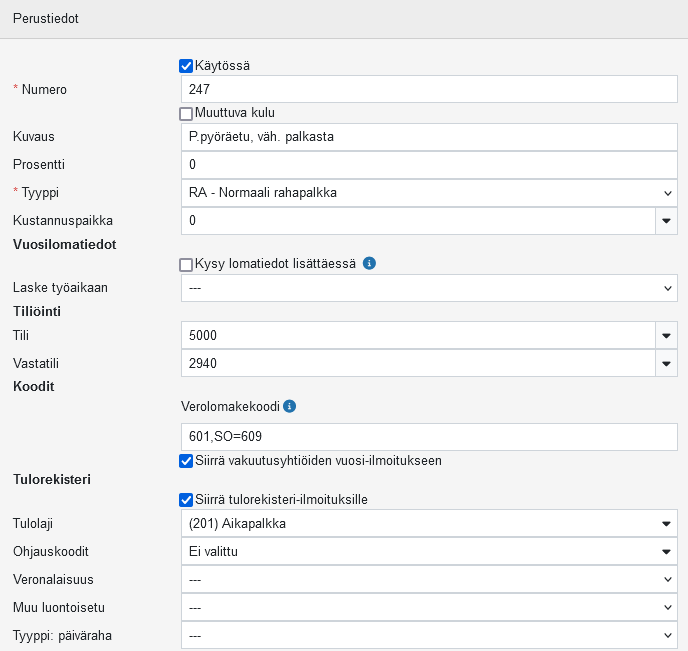The image size is (688, 651).
Task: Uncheck Siirrä vakuutusyhtiöiden vuosi-ilmoitukseen
Action: pos(186,461)
